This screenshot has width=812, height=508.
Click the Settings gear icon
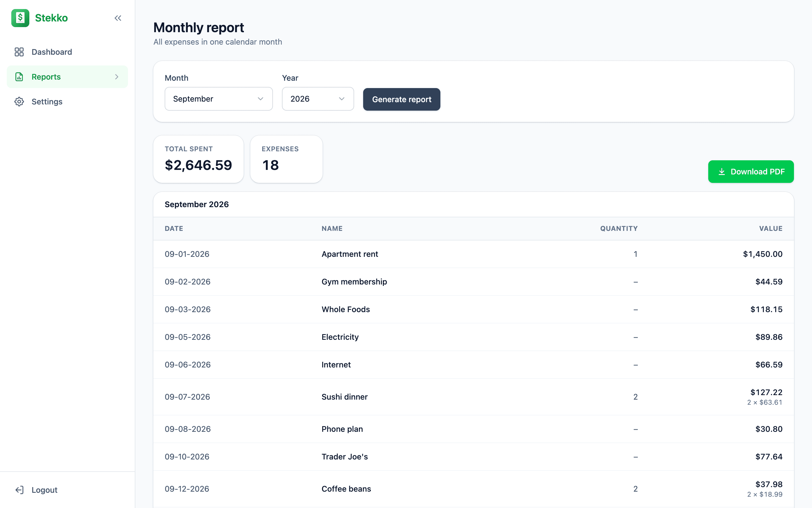point(19,102)
